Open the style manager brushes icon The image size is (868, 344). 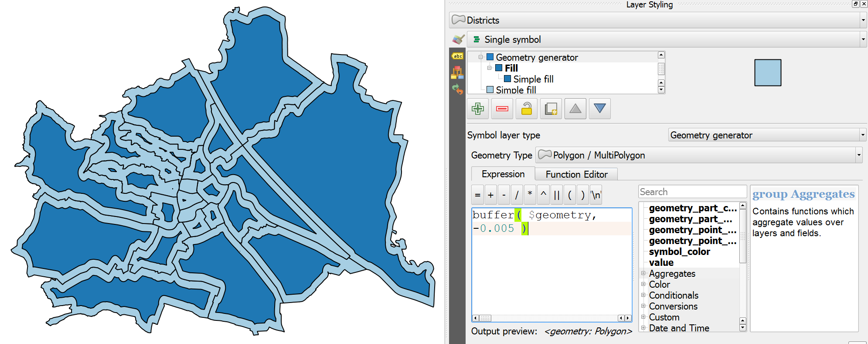pos(457,72)
